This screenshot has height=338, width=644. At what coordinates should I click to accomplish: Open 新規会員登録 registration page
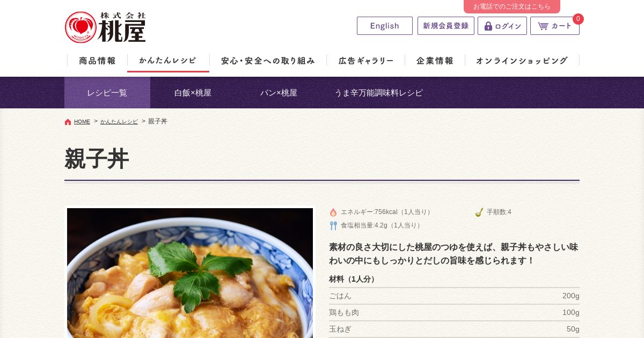(x=446, y=26)
